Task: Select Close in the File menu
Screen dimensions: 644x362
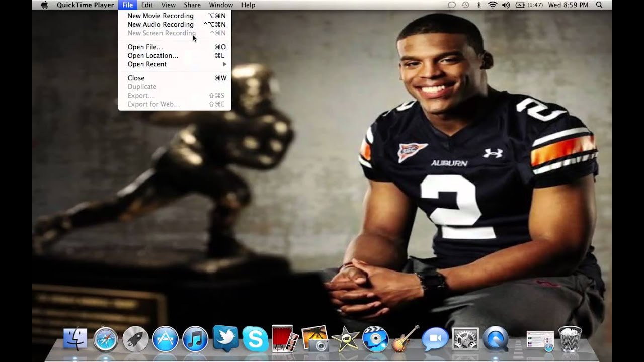Action: 175,78
